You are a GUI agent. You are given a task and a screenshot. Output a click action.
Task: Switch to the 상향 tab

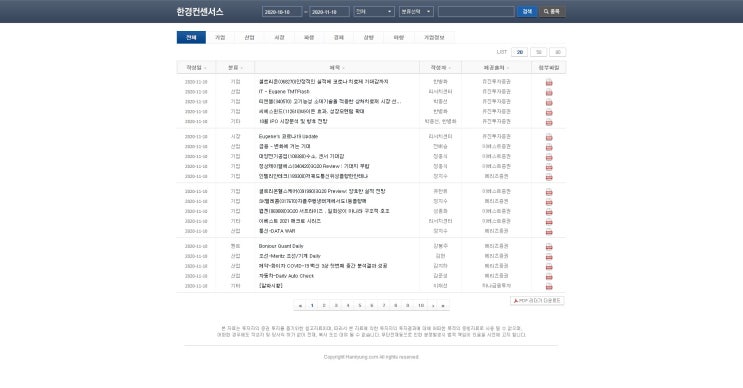click(369, 37)
